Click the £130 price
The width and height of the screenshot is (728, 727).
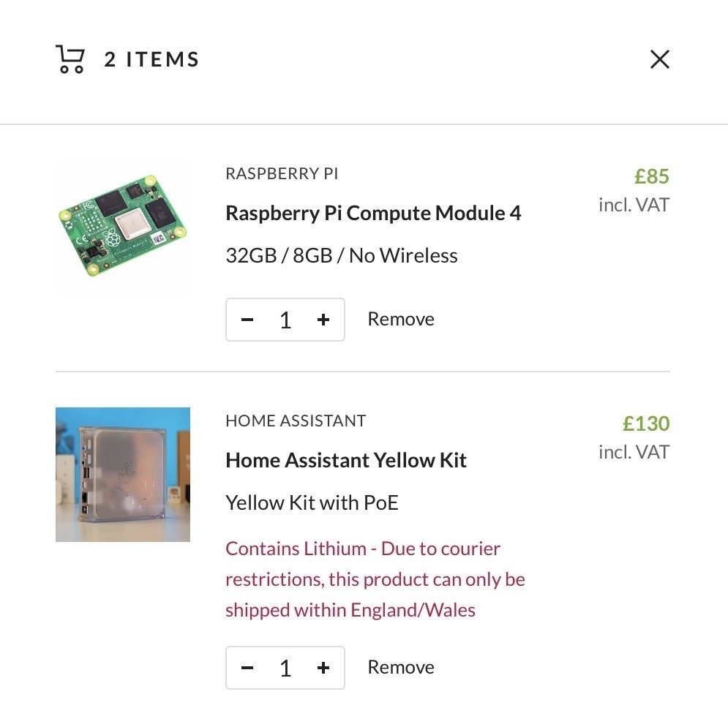pyautogui.click(x=646, y=423)
